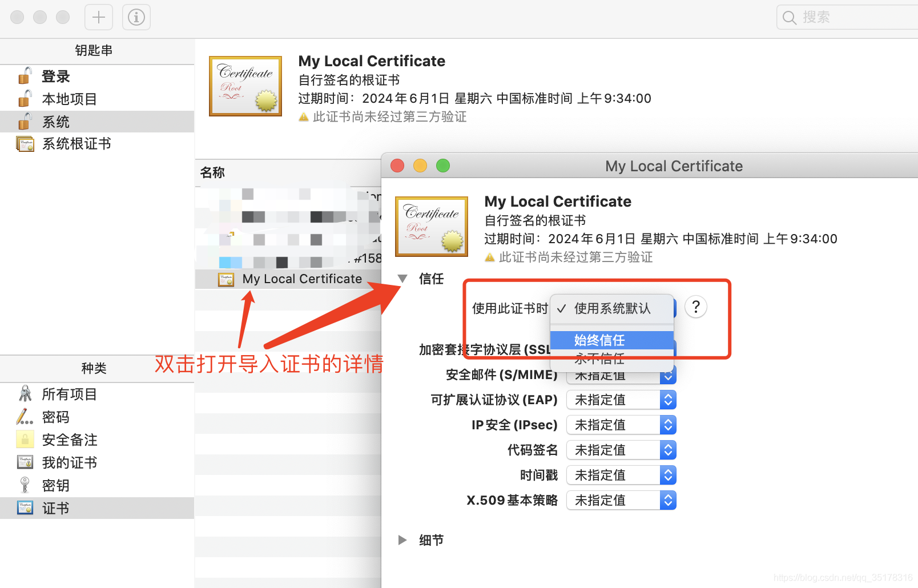Click the 种类 sidebar section header

pyautogui.click(x=94, y=368)
